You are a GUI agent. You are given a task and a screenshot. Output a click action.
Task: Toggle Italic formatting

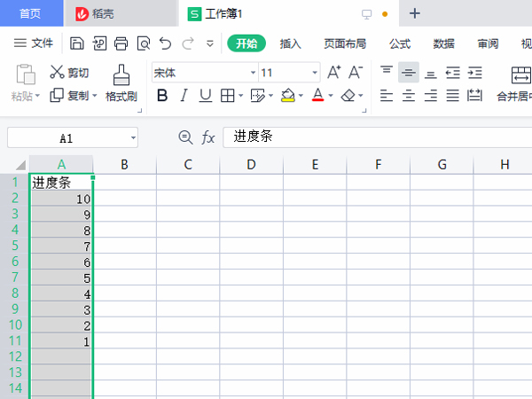click(x=184, y=95)
